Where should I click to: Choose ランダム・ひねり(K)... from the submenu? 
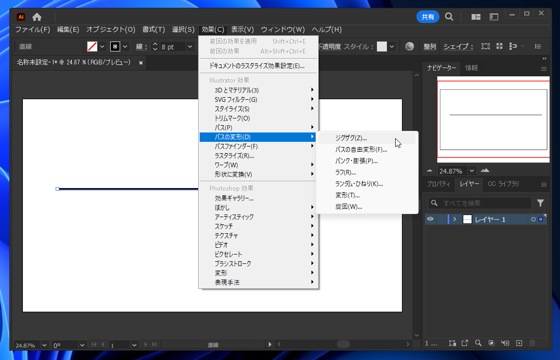pyautogui.click(x=367, y=184)
